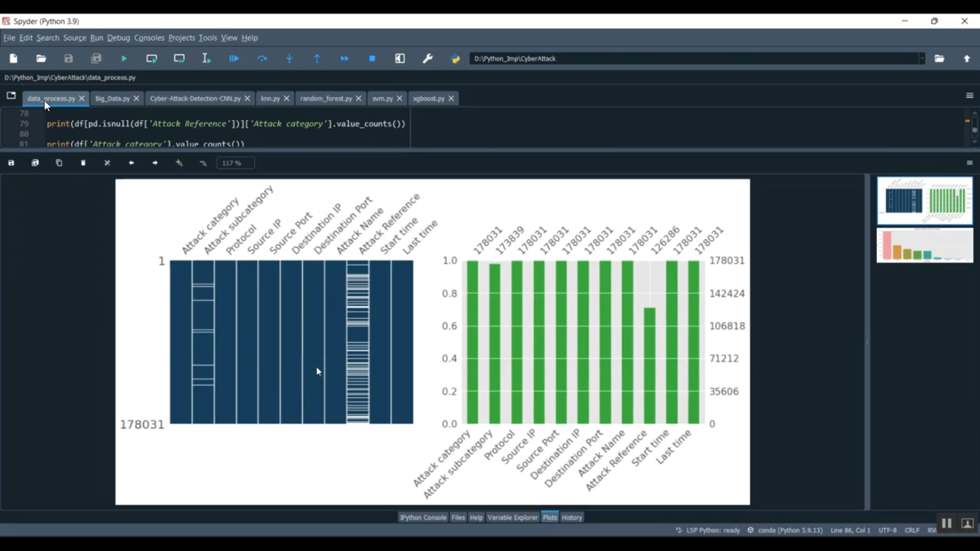Screen dimensions: 980x551
Task: Stop debugging with the blue square icon
Action: click(372, 59)
